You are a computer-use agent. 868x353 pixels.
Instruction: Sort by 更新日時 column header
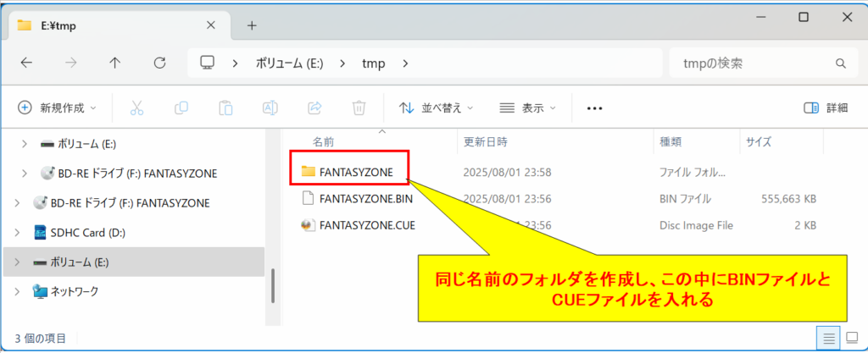pos(486,141)
